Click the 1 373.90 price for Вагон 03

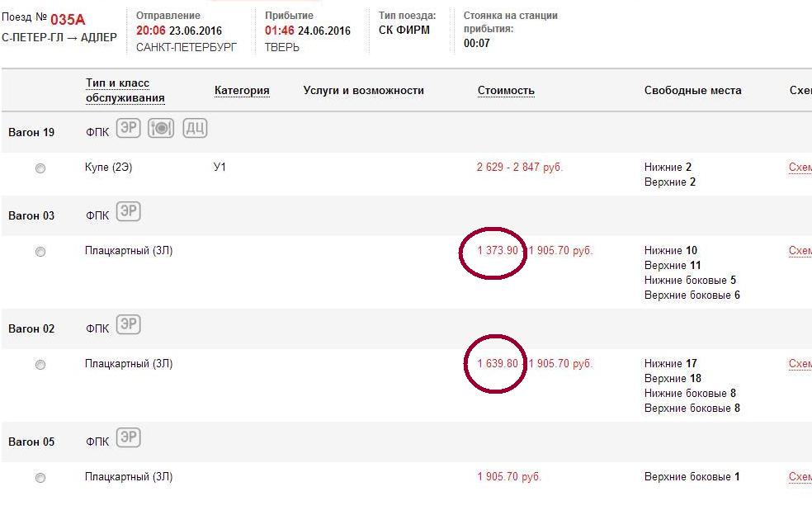tap(498, 251)
